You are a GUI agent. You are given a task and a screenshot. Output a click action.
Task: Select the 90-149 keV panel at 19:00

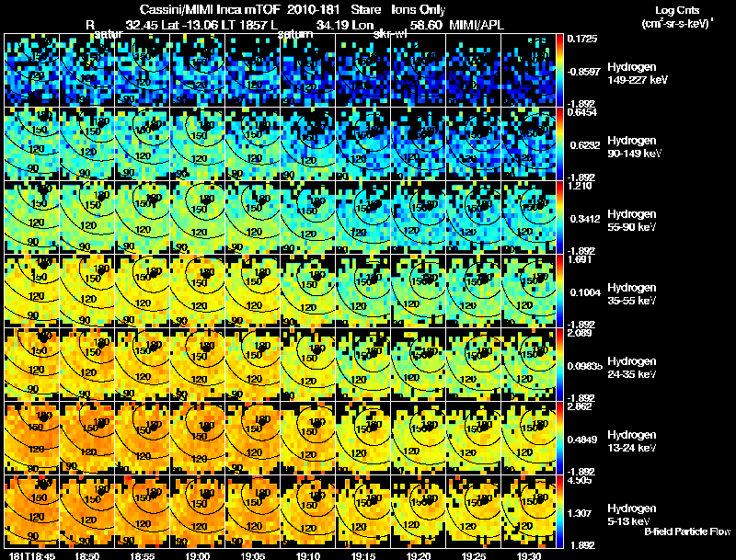click(198, 144)
